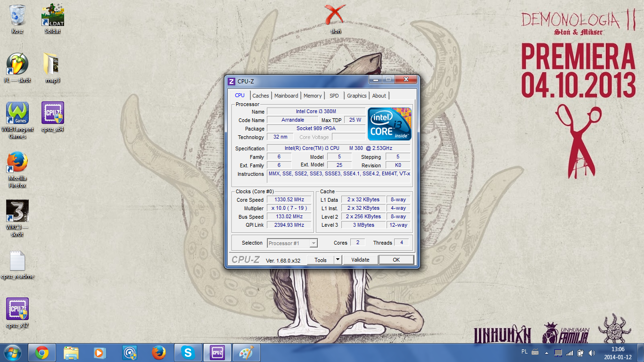The width and height of the screenshot is (644, 362).
Task: Switch to the Mainboard tab
Action: [x=286, y=96]
